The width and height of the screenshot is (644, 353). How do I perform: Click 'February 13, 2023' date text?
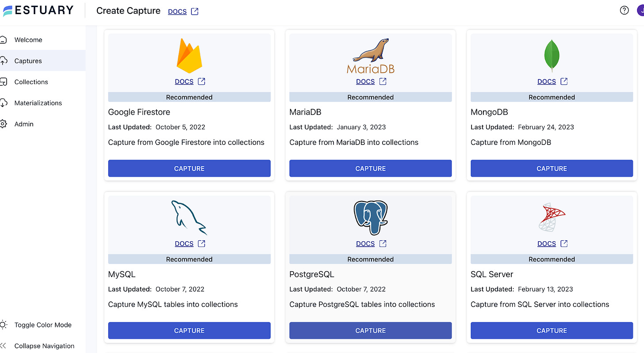(x=545, y=289)
